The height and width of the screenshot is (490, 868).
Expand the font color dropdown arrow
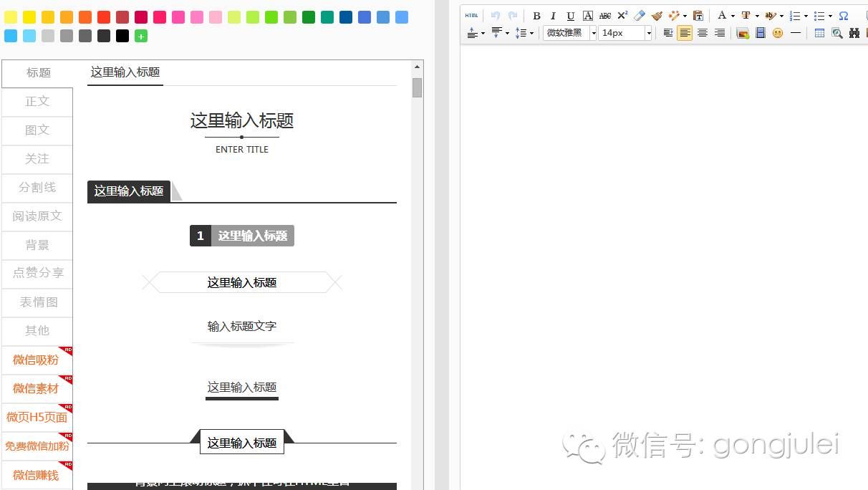tap(731, 15)
